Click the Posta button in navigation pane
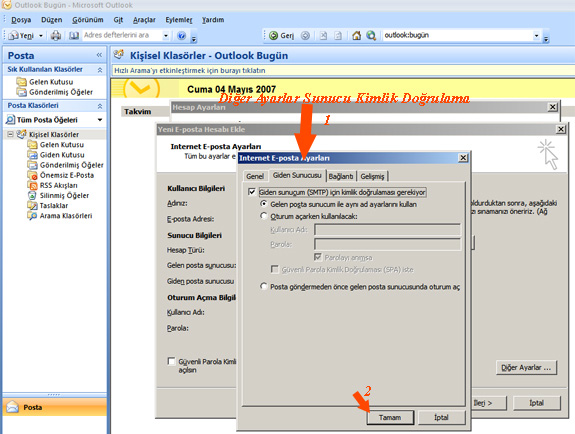 click(55, 407)
